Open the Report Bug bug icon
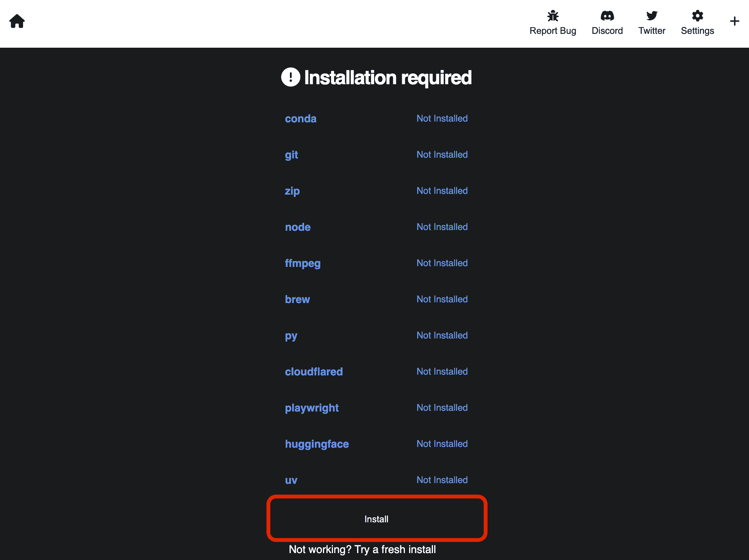 pyautogui.click(x=553, y=16)
